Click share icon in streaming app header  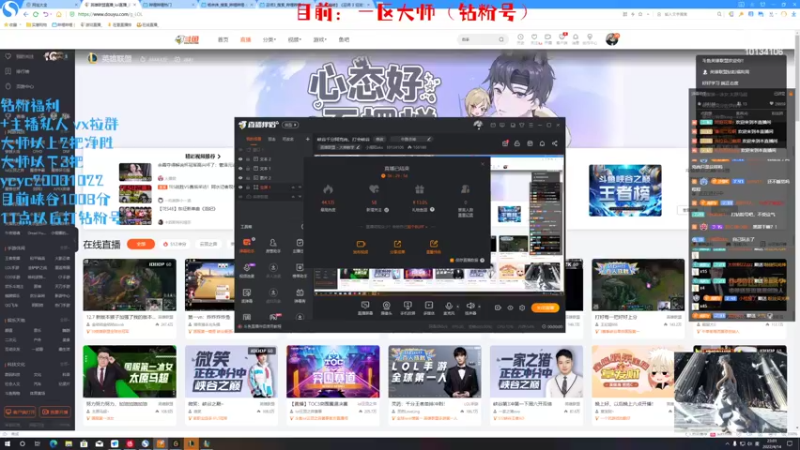pos(555,143)
